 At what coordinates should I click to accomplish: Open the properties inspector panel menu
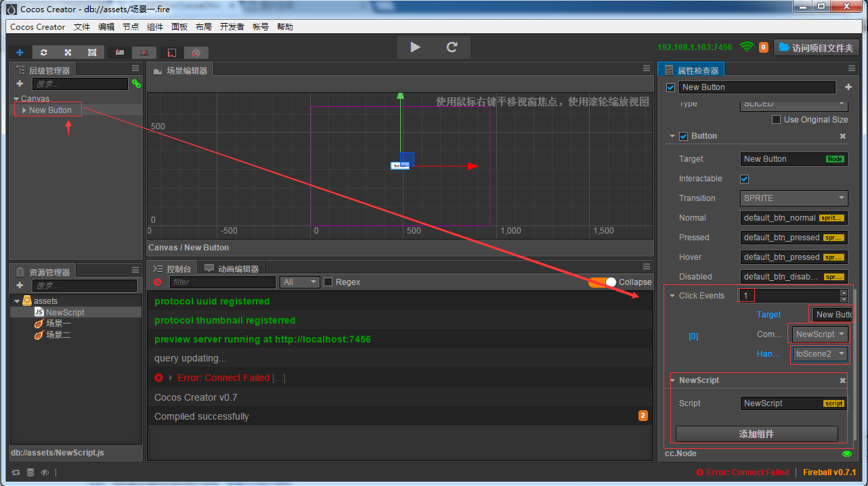pyautogui.click(x=852, y=69)
